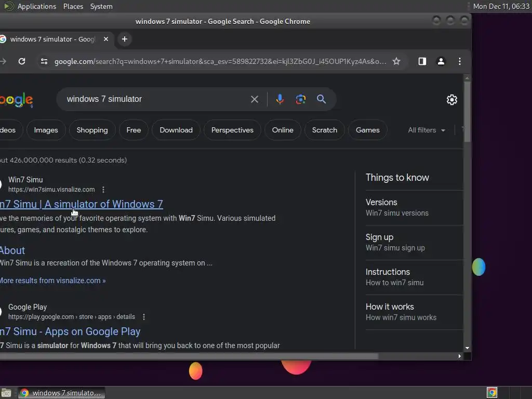Open Instructions in Things to know

[x=414, y=277]
